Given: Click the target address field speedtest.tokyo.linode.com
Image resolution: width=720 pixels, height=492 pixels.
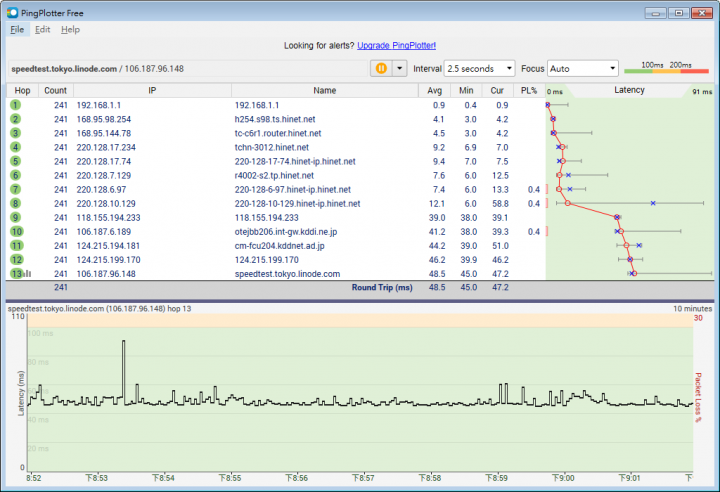Looking at the screenshot, I should click(188, 68).
